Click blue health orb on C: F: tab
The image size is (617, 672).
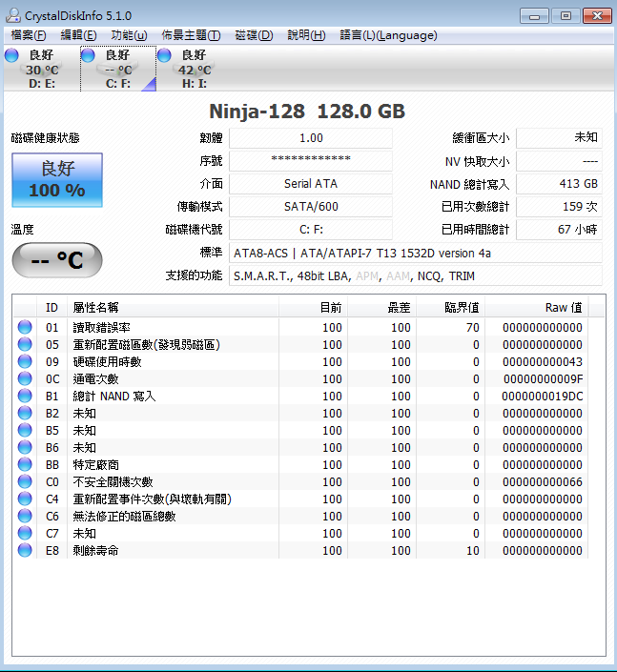[x=88, y=55]
